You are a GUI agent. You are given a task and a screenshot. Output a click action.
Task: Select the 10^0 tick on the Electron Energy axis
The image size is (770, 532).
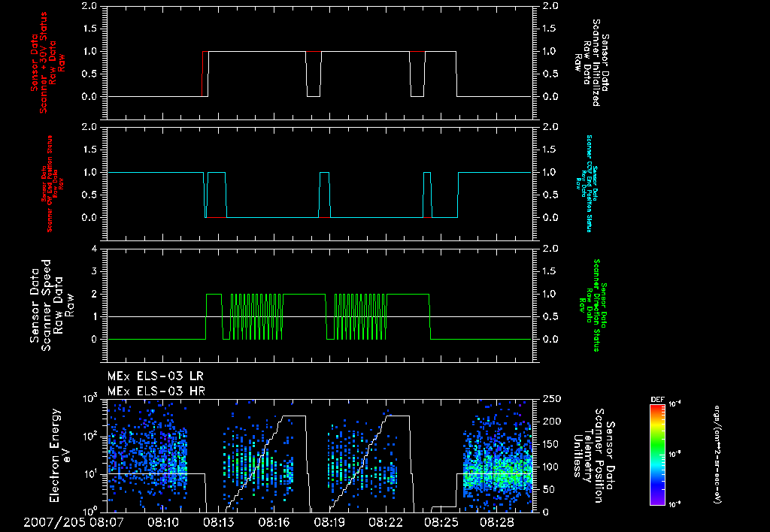click(x=90, y=511)
